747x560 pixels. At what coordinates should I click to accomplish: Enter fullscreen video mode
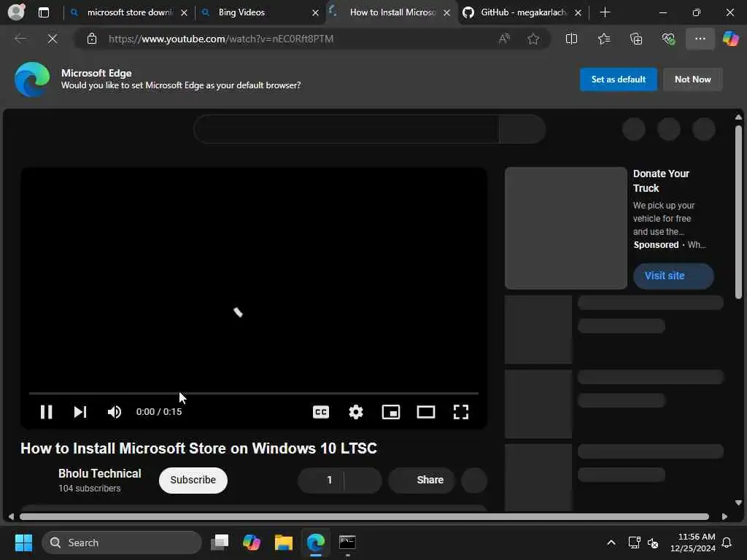point(461,412)
